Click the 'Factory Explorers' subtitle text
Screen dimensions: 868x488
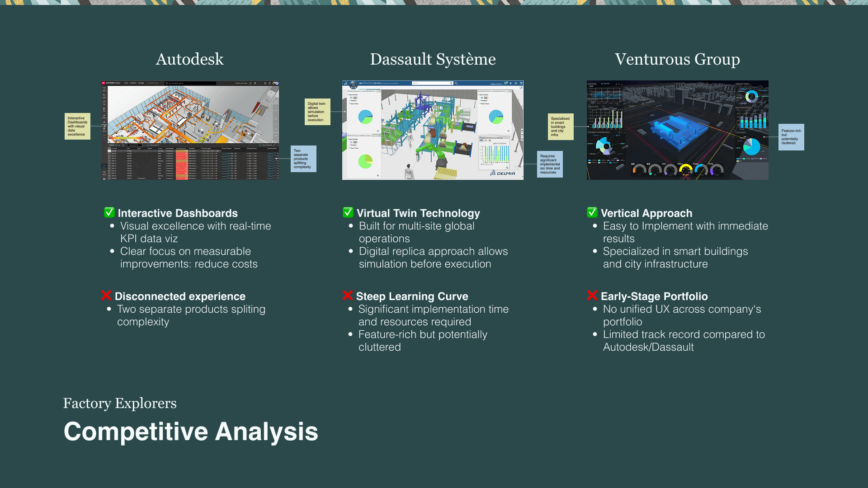point(120,403)
